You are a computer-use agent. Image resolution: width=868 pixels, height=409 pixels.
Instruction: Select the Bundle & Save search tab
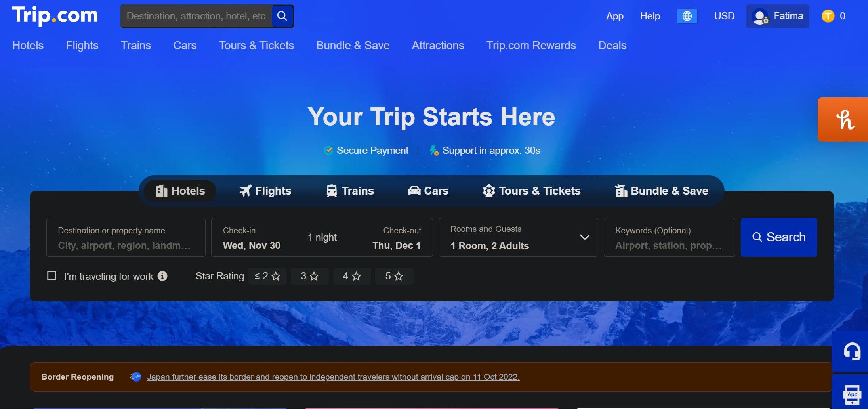pos(662,191)
